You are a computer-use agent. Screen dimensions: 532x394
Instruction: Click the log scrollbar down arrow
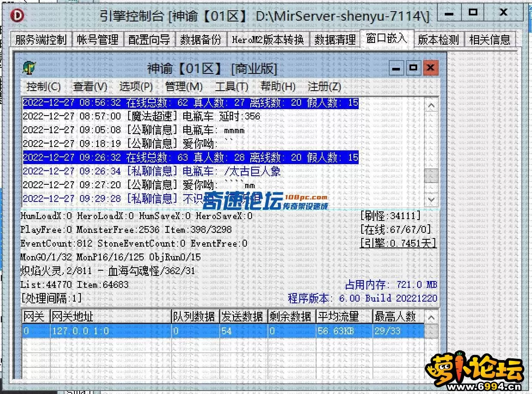coord(432,200)
